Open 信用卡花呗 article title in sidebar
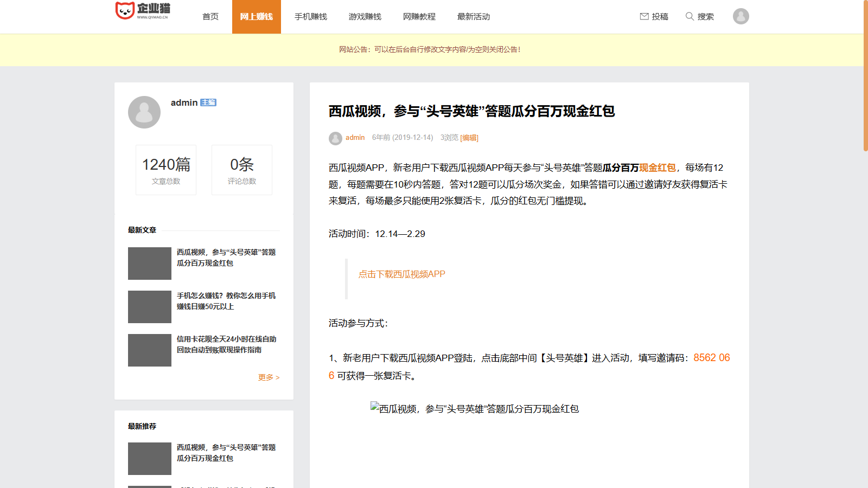868x488 pixels. (x=226, y=344)
